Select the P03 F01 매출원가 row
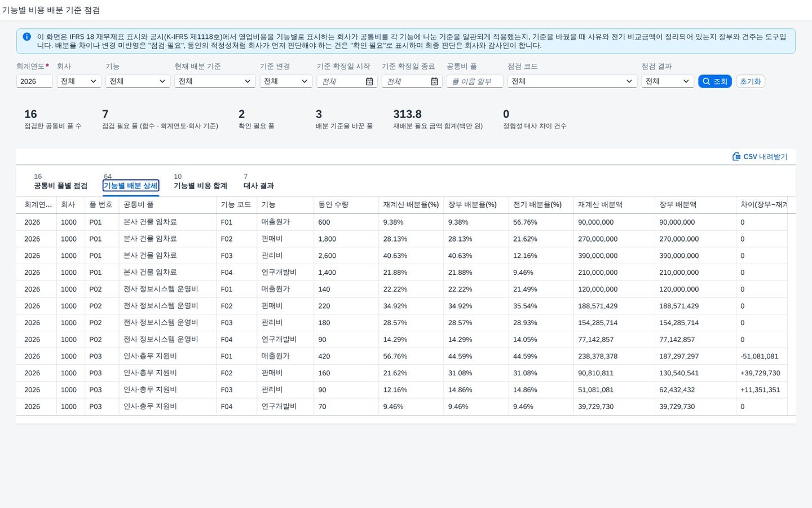The width and height of the screenshot is (812, 508). 405,356
